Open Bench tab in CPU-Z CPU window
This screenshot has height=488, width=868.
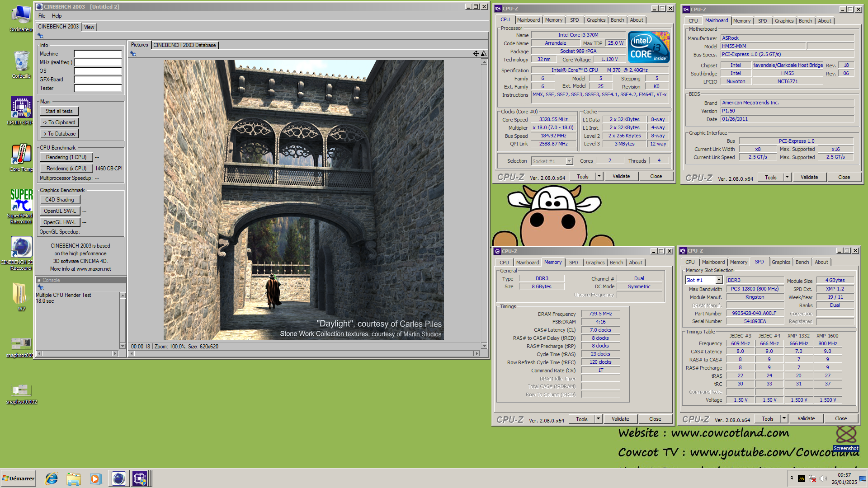tap(617, 20)
